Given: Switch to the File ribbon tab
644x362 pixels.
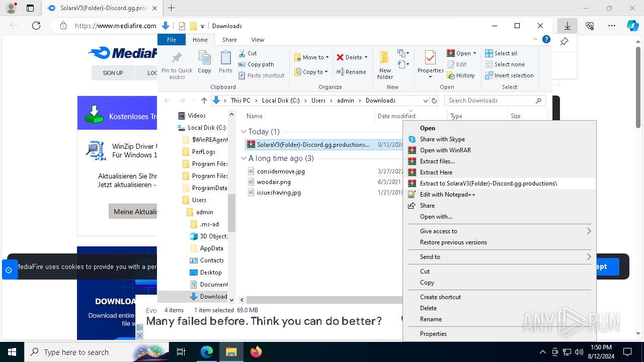Looking at the screenshot, I should 172,40.
